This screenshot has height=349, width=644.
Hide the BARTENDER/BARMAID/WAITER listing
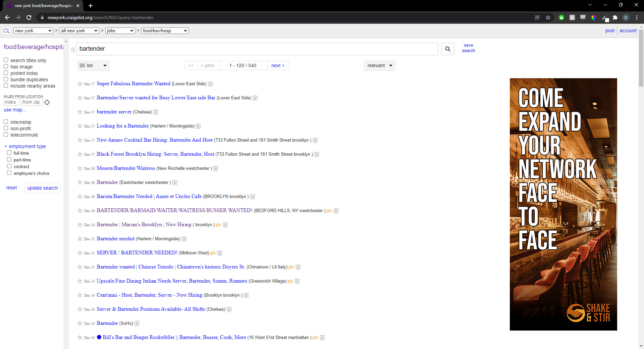(x=336, y=211)
